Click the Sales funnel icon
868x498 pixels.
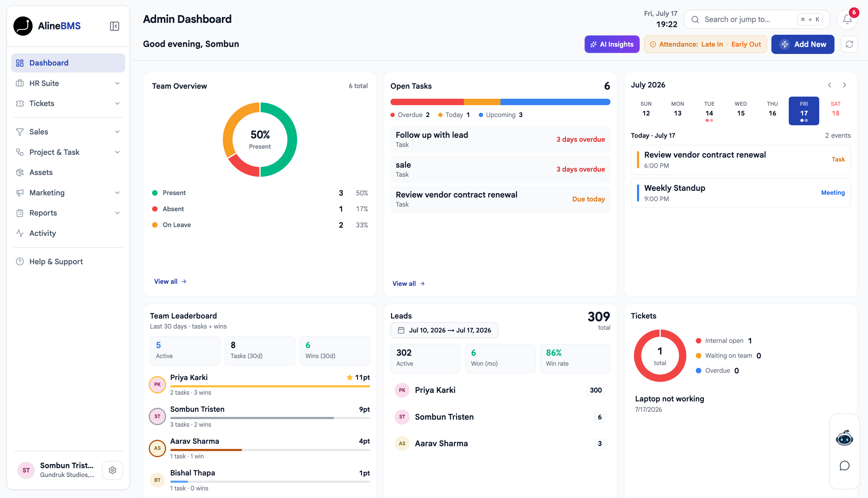coord(20,132)
